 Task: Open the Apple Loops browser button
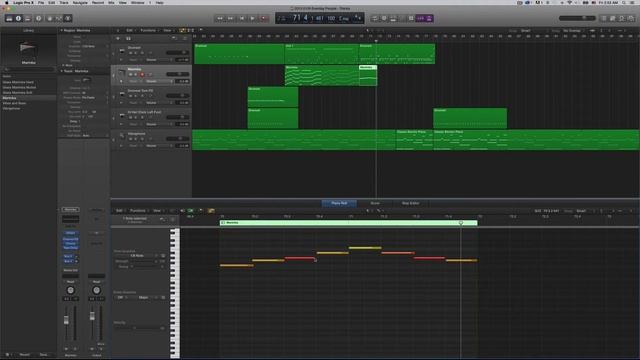[622, 18]
